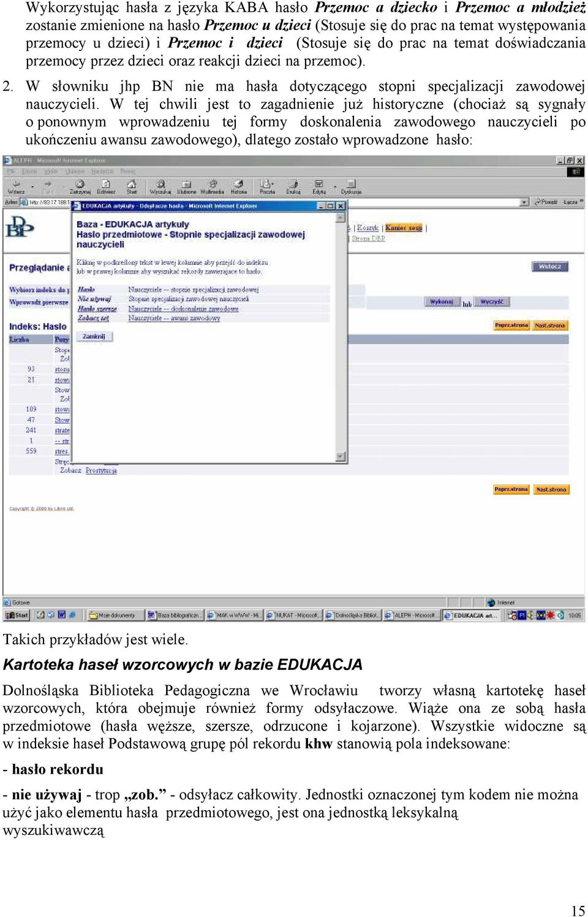The height and width of the screenshot is (917, 588).
Task: Click the Koniec sesji link
Action: (x=404, y=228)
